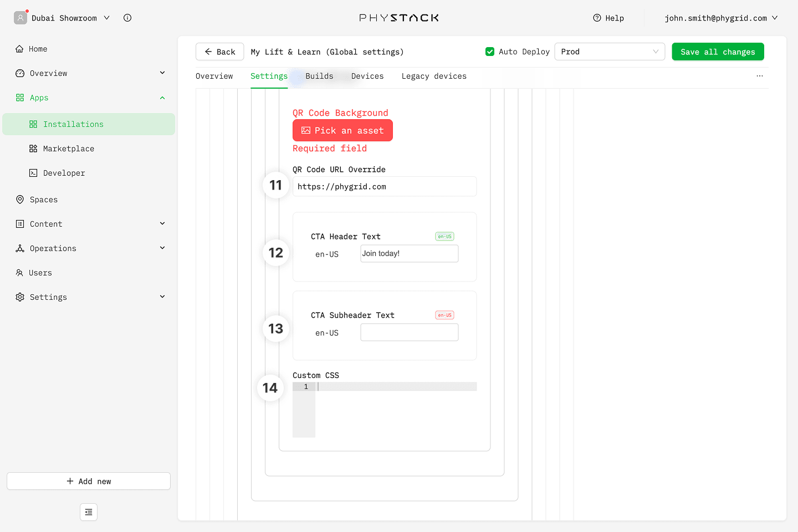Click the Content document icon
The height and width of the screenshot is (532, 798).
[x=20, y=224]
